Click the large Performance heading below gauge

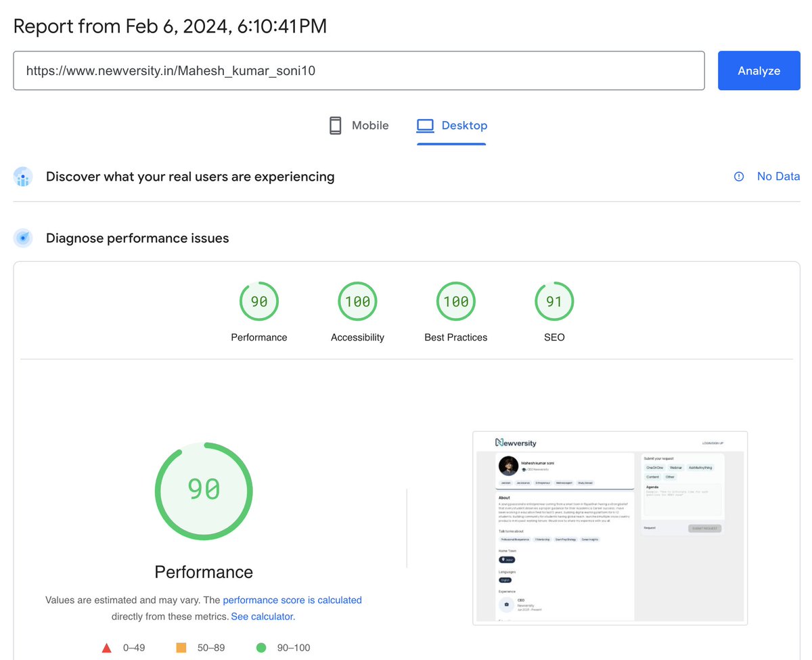pyautogui.click(x=204, y=572)
